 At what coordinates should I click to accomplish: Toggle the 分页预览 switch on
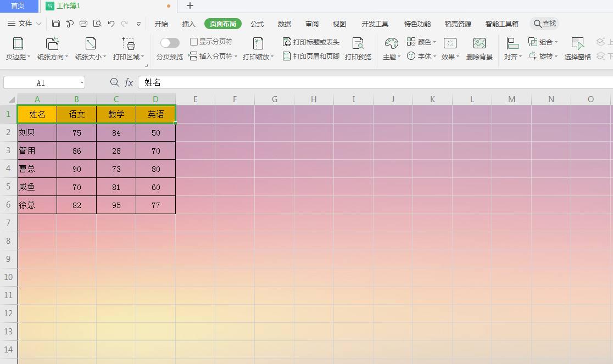pos(170,42)
